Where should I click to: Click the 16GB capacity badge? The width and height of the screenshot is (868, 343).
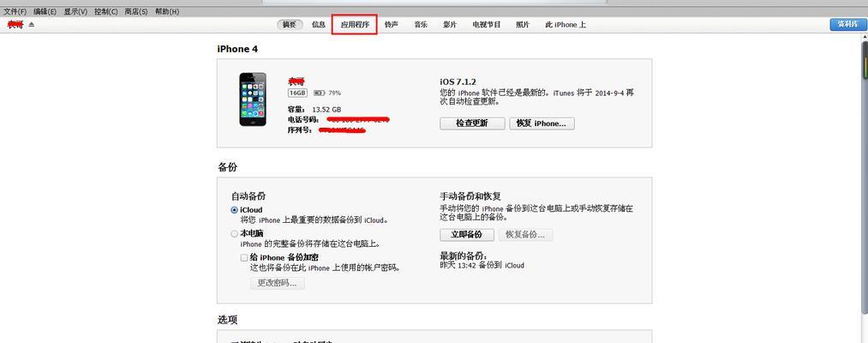coord(297,93)
